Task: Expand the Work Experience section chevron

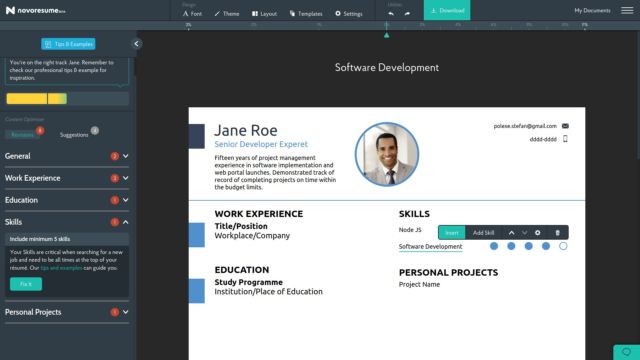Action: click(x=126, y=178)
